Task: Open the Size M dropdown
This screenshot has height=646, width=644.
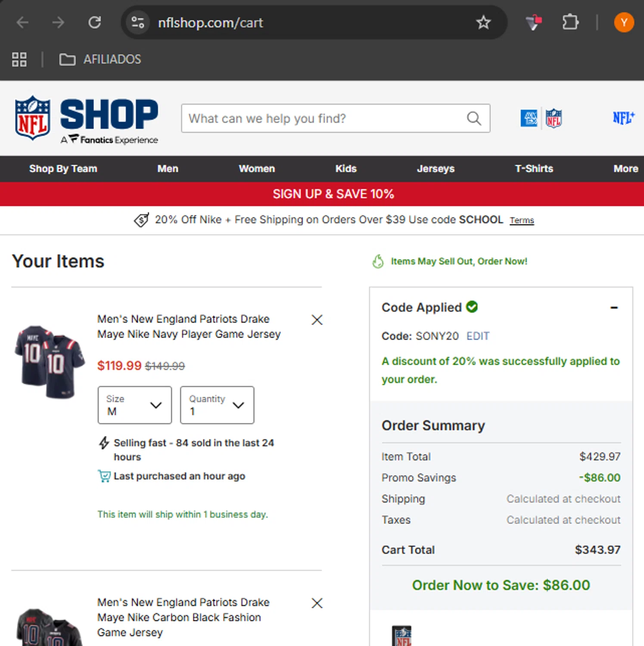Action: [135, 405]
